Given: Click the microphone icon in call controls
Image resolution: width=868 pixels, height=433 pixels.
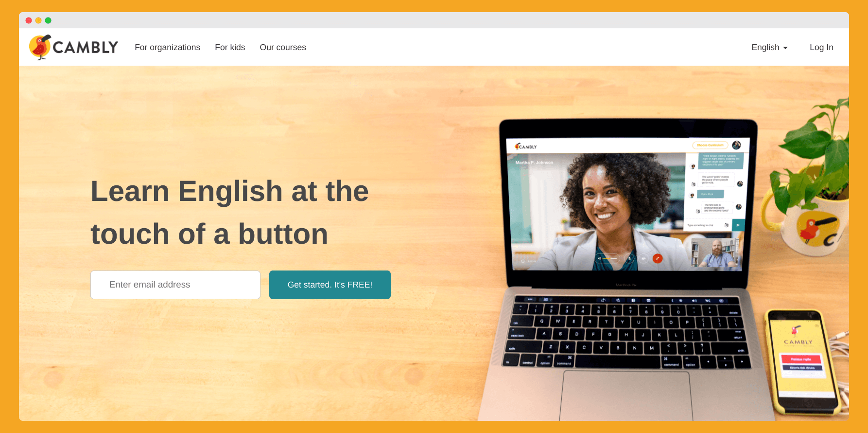Looking at the screenshot, I should point(630,258).
